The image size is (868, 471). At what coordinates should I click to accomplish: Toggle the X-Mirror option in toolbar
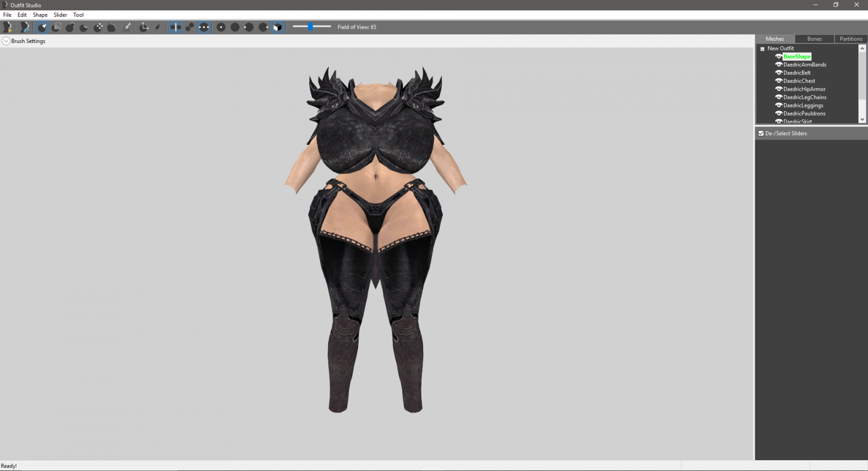tap(175, 27)
